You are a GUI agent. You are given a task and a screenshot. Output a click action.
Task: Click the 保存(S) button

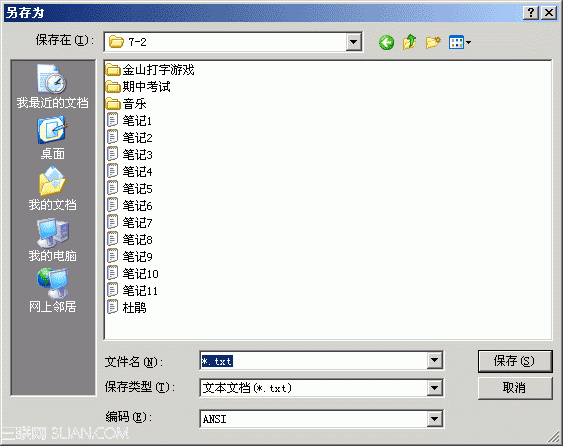coord(515,361)
